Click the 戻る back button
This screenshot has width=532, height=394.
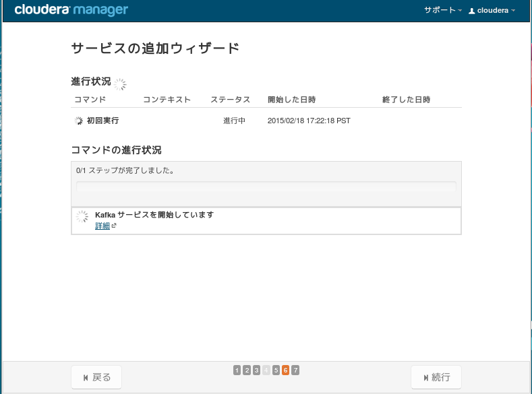tap(96, 377)
